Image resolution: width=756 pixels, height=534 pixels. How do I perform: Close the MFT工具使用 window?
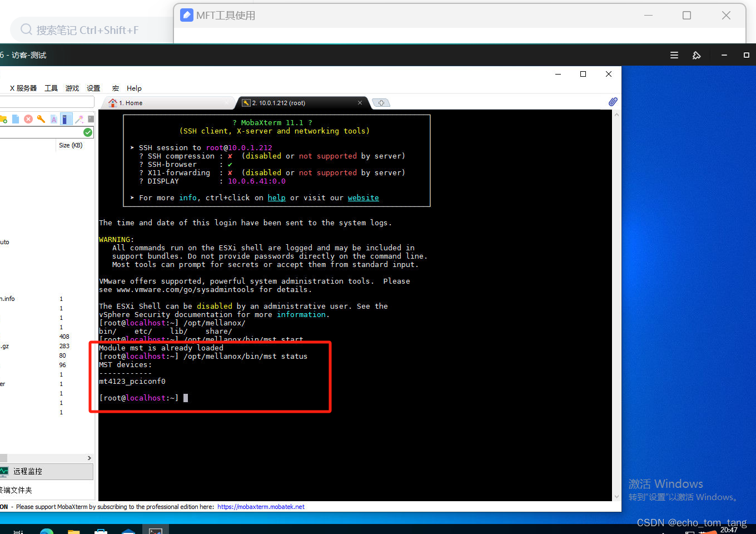[x=726, y=16]
